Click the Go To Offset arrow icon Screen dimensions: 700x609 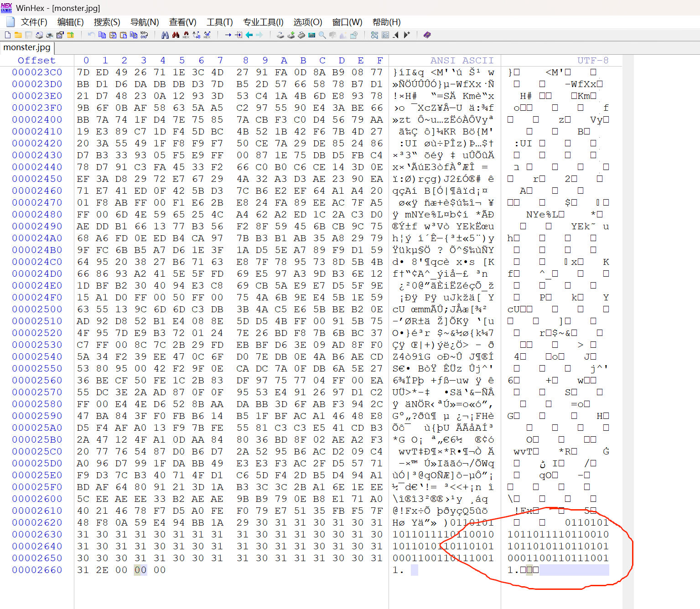point(228,35)
